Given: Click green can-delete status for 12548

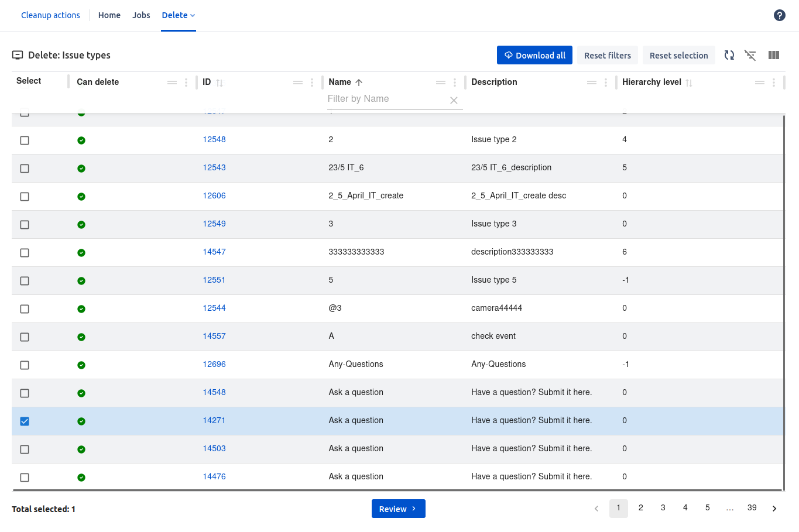Looking at the screenshot, I should point(81,140).
